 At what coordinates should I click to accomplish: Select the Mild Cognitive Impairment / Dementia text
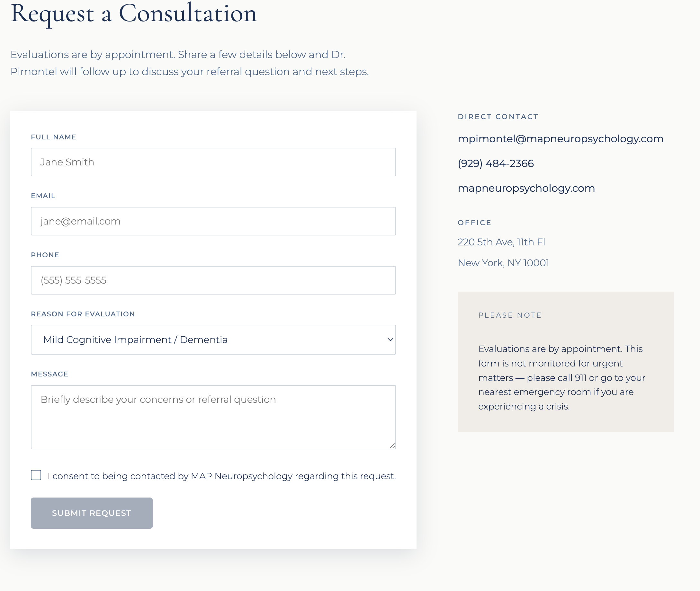coord(135,340)
